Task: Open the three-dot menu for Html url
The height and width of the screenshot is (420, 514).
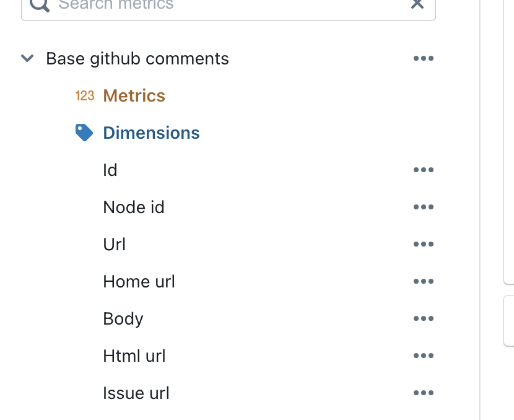Action: [x=424, y=356]
